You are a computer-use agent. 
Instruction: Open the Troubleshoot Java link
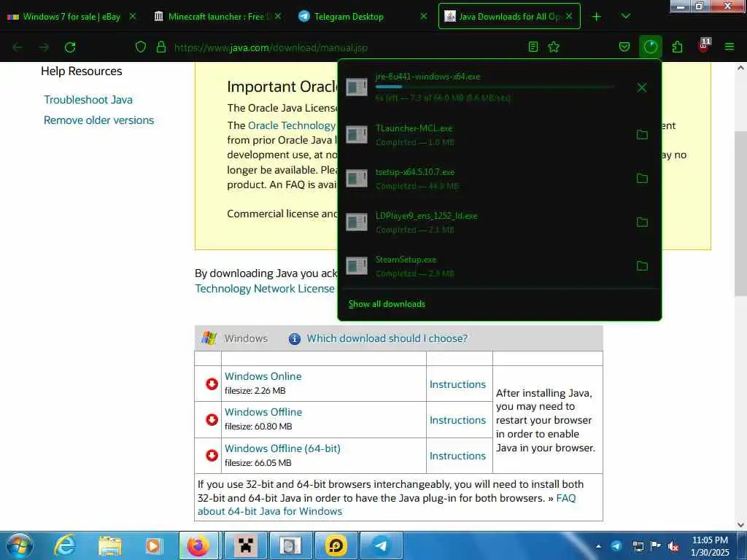(88, 99)
